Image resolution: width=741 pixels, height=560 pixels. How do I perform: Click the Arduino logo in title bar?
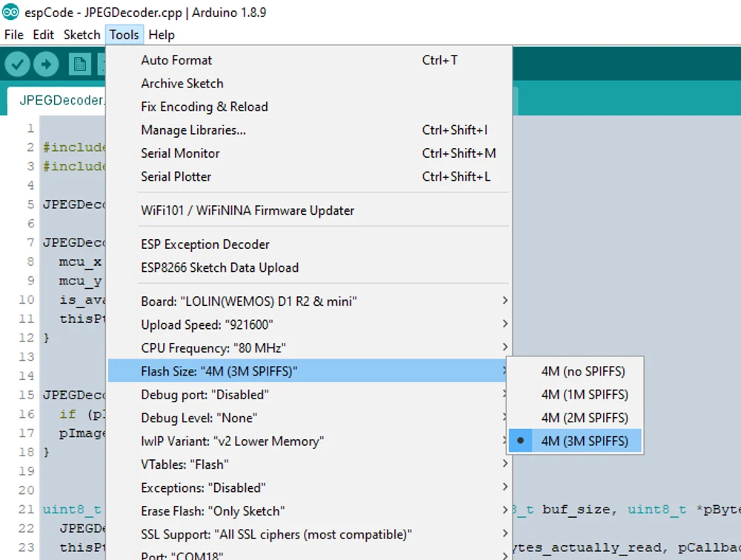[x=10, y=12]
